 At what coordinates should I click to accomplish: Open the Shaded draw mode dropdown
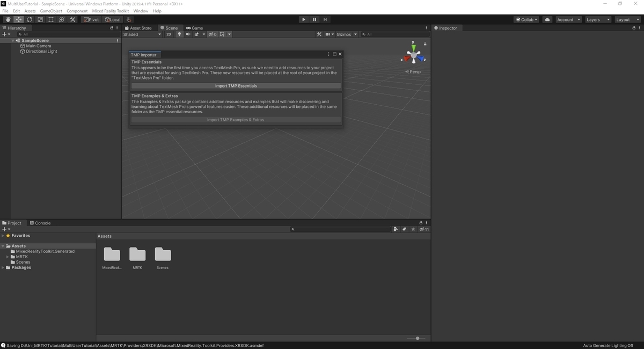pos(142,34)
